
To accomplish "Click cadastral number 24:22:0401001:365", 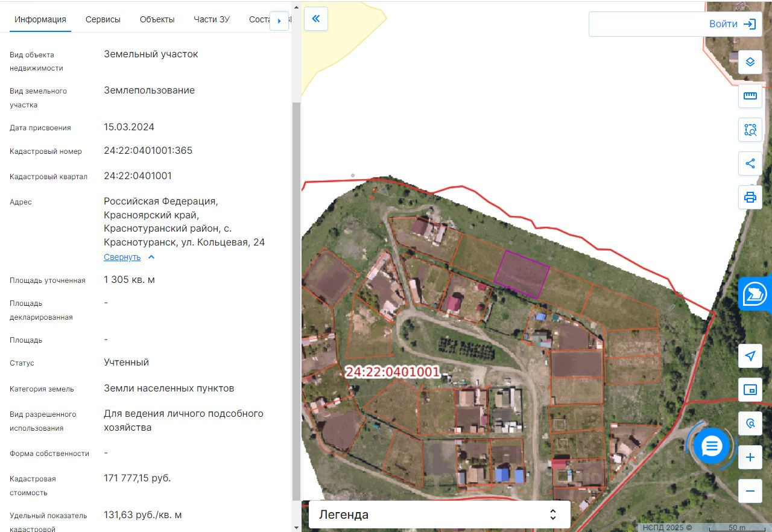I will click(x=148, y=151).
